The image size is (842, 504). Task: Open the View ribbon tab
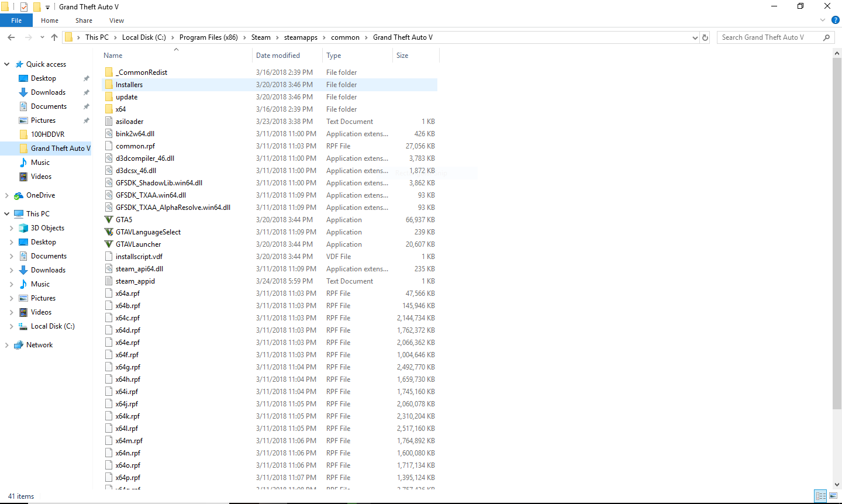pyautogui.click(x=116, y=20)
